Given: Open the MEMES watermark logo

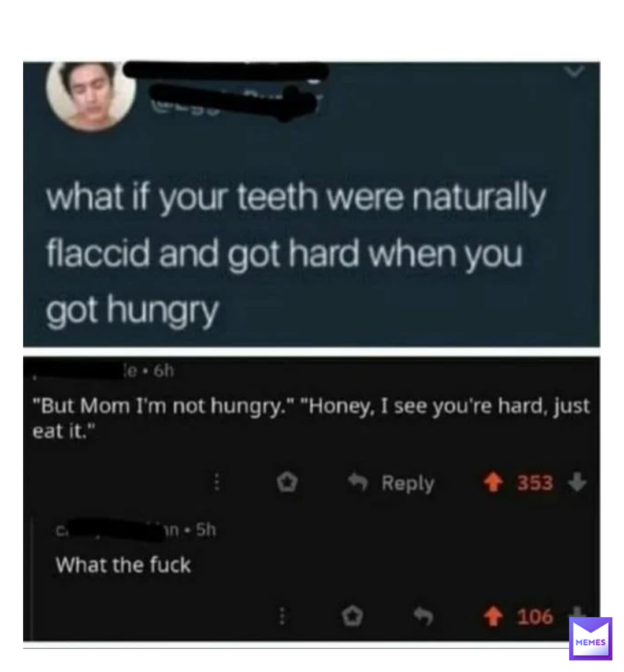Looking at the screenshot, I should (590, 639).
